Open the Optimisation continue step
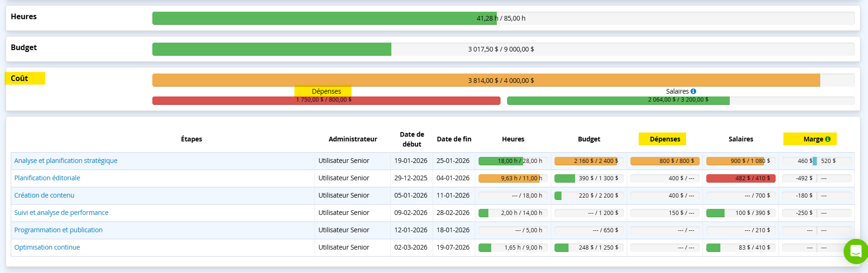868x273 pixels. point(47,247)
